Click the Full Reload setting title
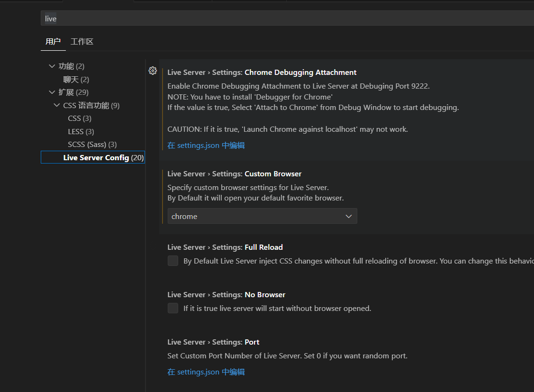 click(225, 247)
